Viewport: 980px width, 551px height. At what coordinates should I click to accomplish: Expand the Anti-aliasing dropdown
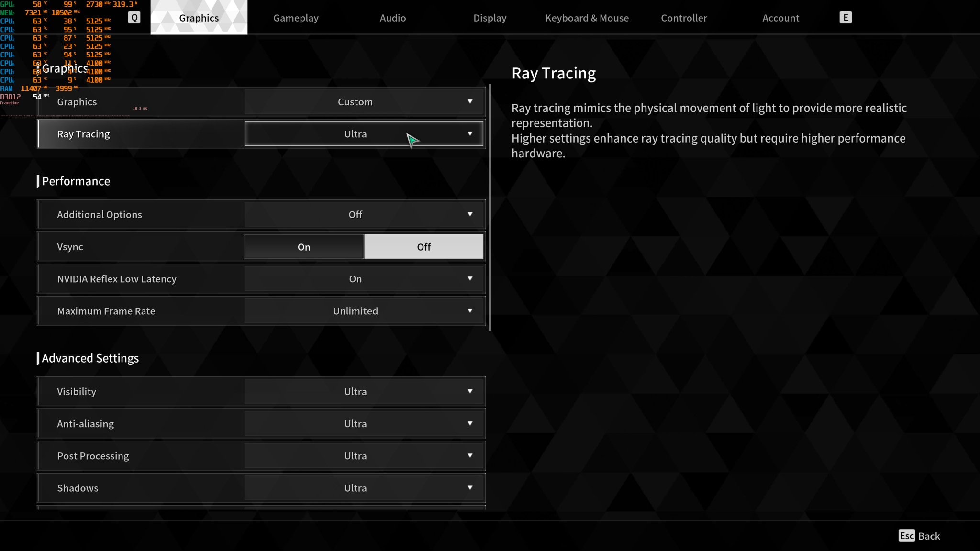(470, 423)
